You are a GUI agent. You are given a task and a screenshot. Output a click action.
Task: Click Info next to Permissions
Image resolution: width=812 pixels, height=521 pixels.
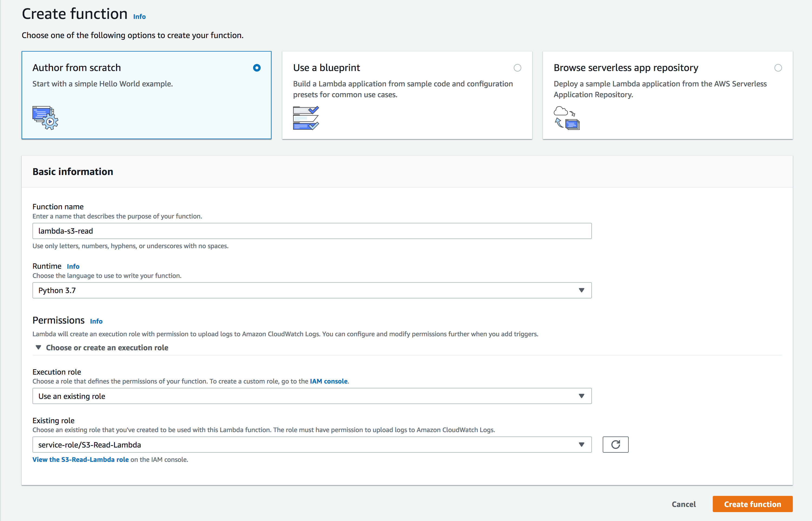[96, 321]
